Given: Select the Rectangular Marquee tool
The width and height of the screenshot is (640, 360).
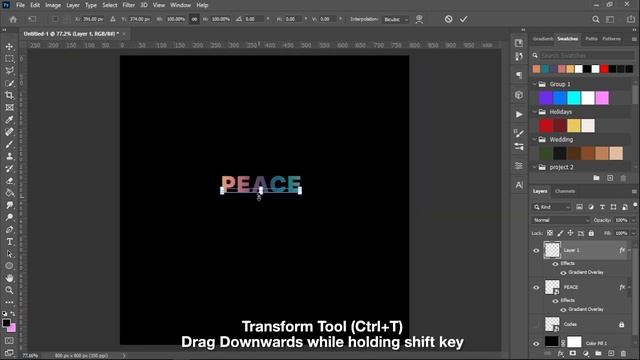Looking at the screenshot, I should click(9, 59).
